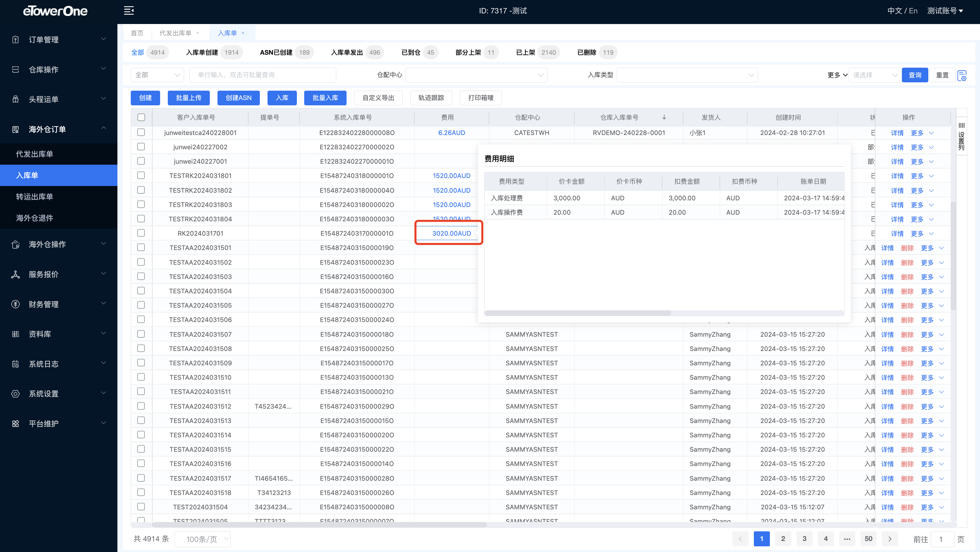The width and height of the screenshot is (980, 552).
Task: Click the 自定义导出 button
Action: coord(378,98)
